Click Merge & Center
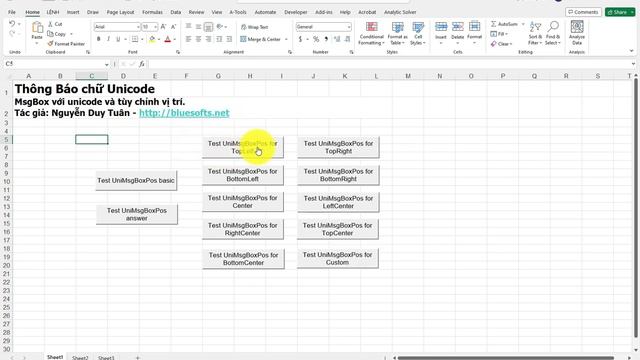The width and height of the screenshot is (640, 360). (x=260, y=39)
